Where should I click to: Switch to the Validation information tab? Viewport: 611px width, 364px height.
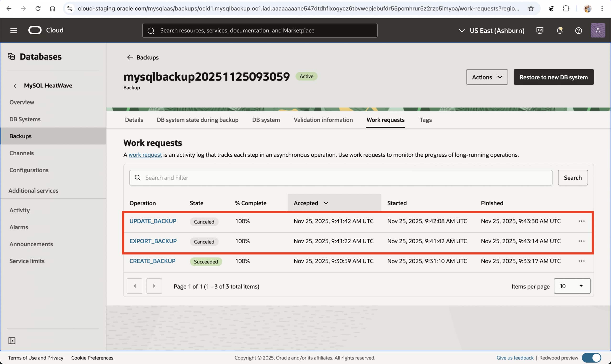point(323,120)
